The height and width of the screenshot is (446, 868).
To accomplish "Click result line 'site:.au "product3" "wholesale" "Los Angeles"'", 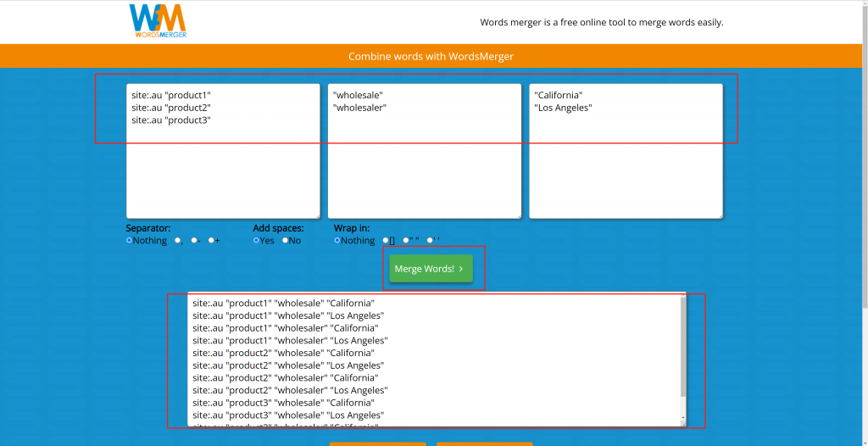I will click(x=288, y=415).
